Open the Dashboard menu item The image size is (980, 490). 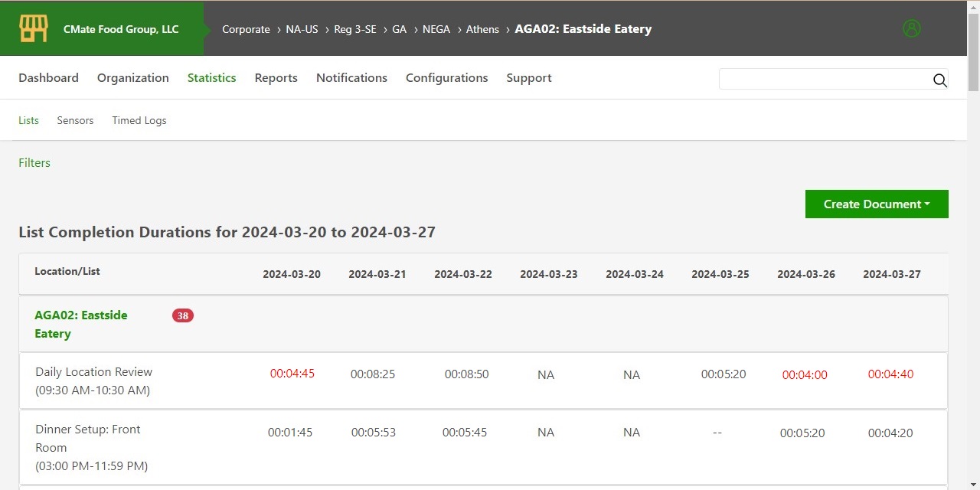click(x=48, y=78)
